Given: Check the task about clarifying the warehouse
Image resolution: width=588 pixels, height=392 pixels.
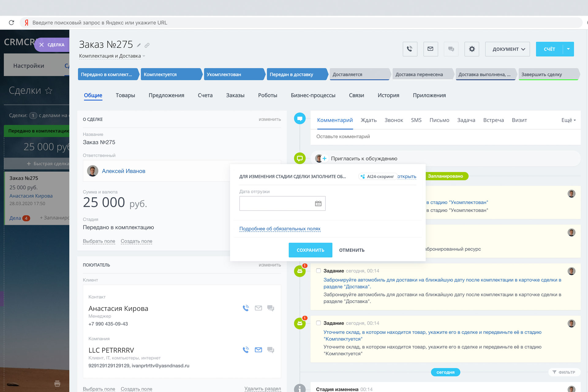Looking at the screenshot, I should click(318, 323).
